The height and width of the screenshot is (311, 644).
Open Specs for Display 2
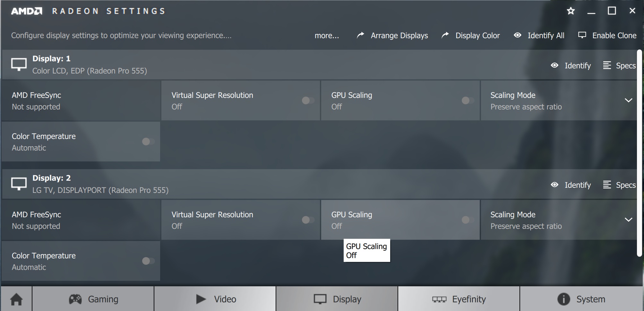click(x=619, y=185)
